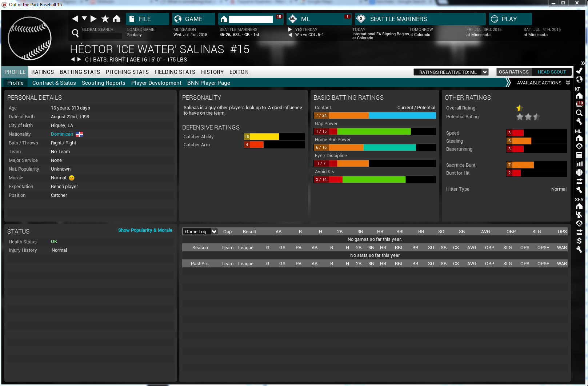Open the Ratings Relative To ML dropdown
The height and width of the screenshot is (386, 588).
(x=451, y=72)
